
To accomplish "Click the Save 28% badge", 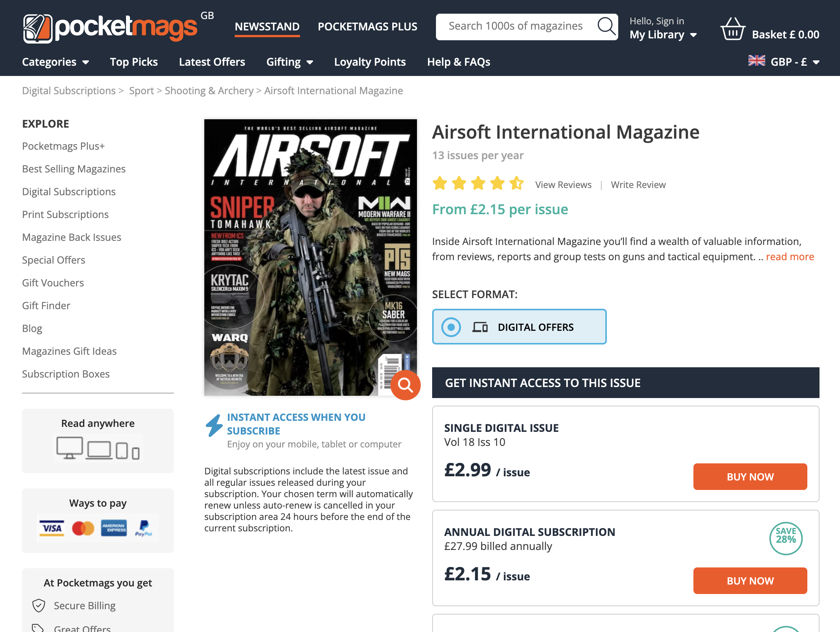I will pos(786,538).
